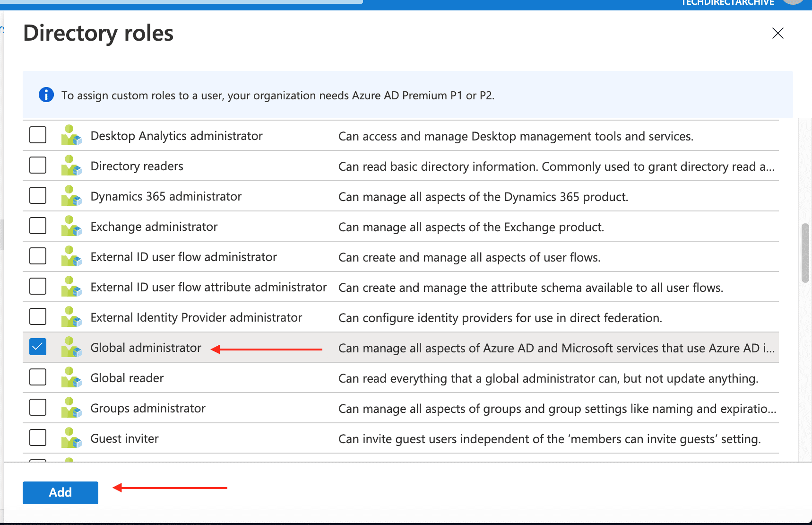Click the Directory readers role icon
812x525 pixels.
(71, 166)
